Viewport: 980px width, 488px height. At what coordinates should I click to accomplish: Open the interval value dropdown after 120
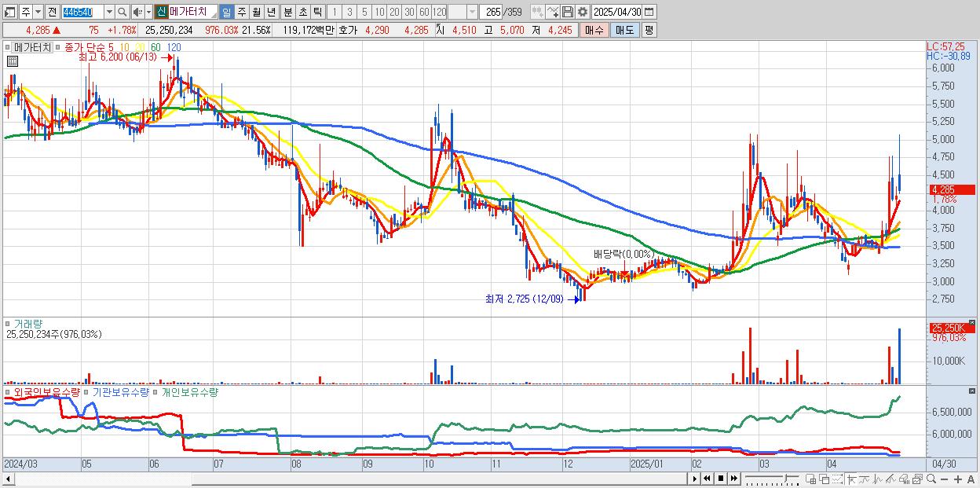coord(472,12)
